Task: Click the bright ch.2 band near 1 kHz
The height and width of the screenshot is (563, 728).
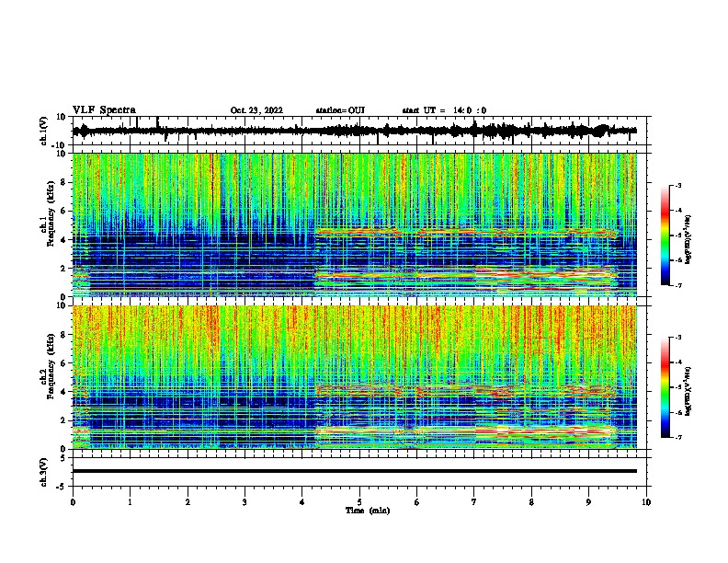Action: coord(466,431)
